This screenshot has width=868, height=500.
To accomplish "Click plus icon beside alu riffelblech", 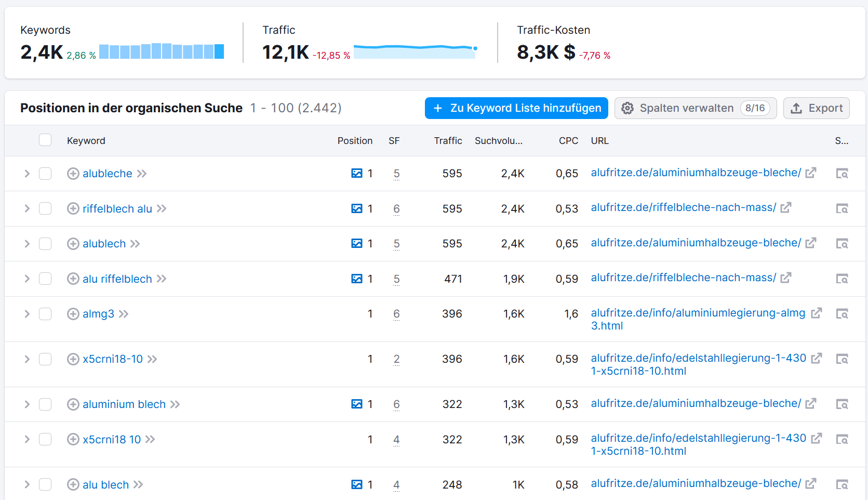I will click(73, 279).
